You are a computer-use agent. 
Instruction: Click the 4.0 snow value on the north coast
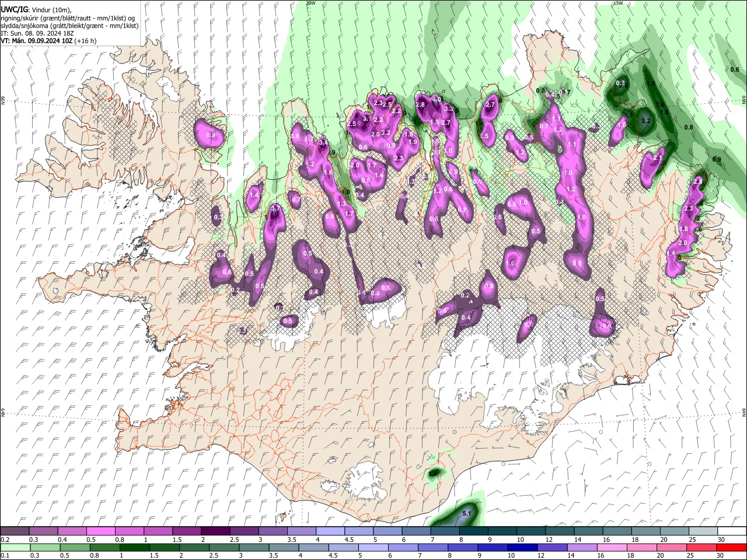coord(437,100)
